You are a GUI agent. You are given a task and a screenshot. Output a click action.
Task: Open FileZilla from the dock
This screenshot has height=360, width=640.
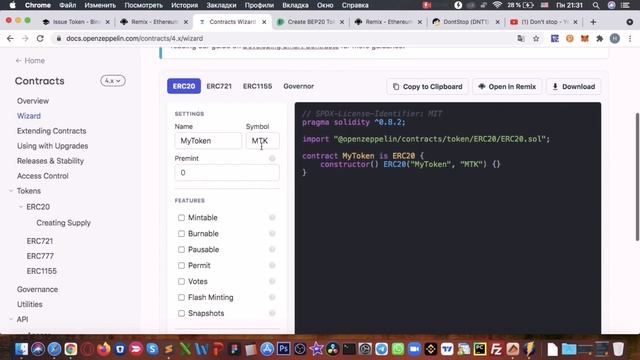click(496, 349)
